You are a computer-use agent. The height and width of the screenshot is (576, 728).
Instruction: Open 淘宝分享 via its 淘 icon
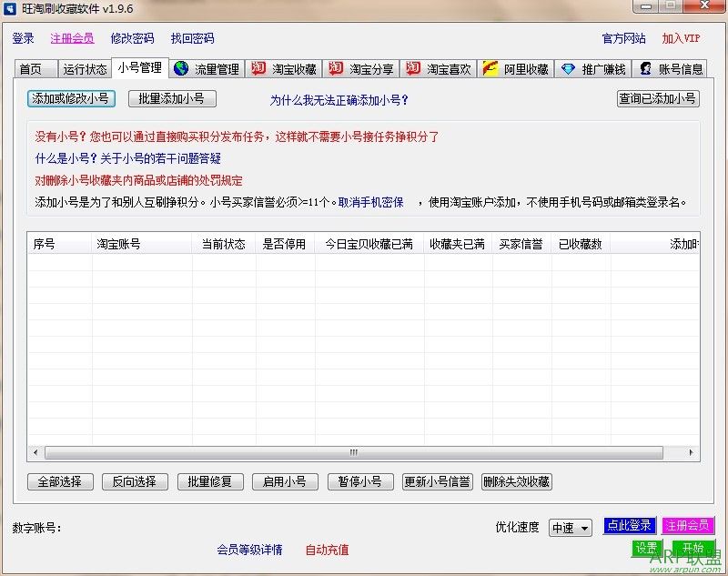(x=334, y=67)
